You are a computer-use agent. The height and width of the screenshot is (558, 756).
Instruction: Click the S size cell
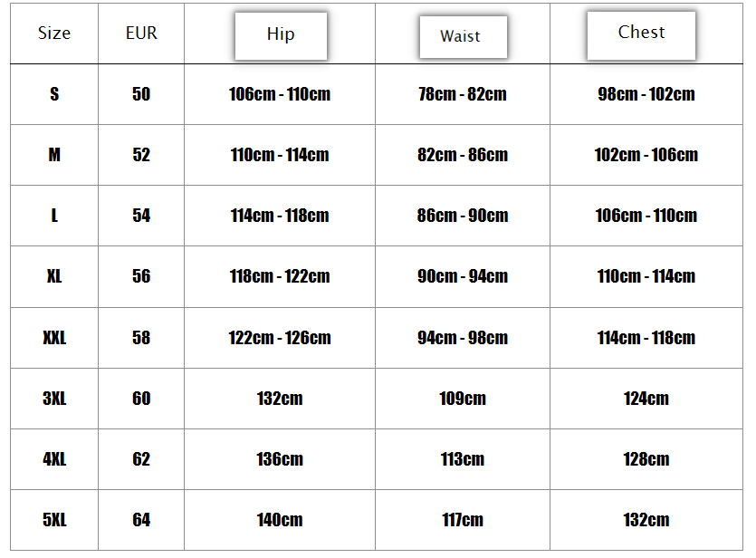coord(54,94)
